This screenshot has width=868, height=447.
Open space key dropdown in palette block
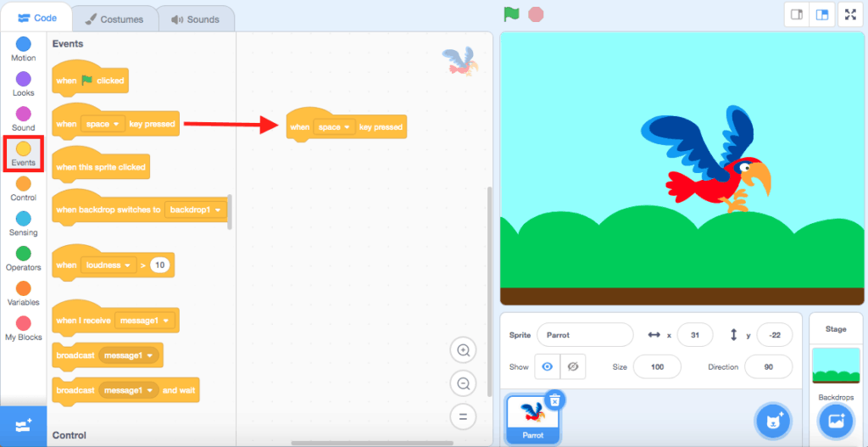[103, 124]
